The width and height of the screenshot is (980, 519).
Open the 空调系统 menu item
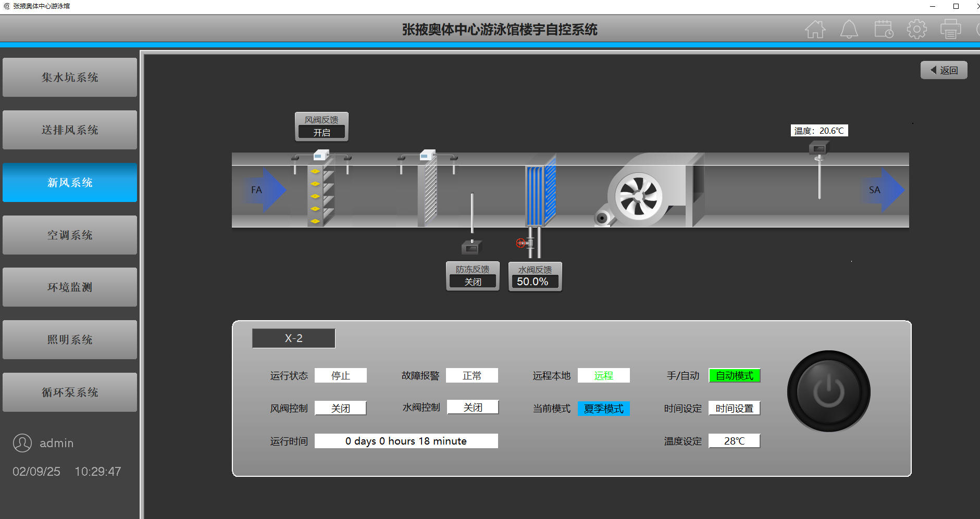tap(70, 235)
